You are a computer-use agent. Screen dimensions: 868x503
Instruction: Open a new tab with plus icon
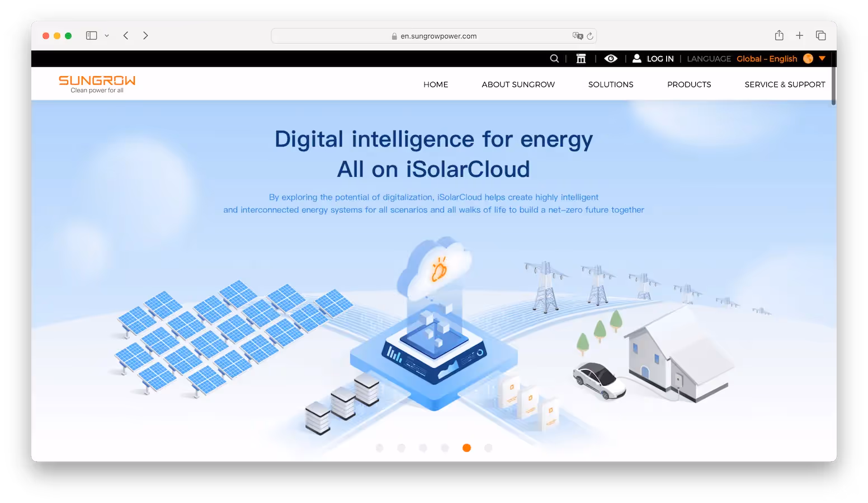tap(800, 35)
